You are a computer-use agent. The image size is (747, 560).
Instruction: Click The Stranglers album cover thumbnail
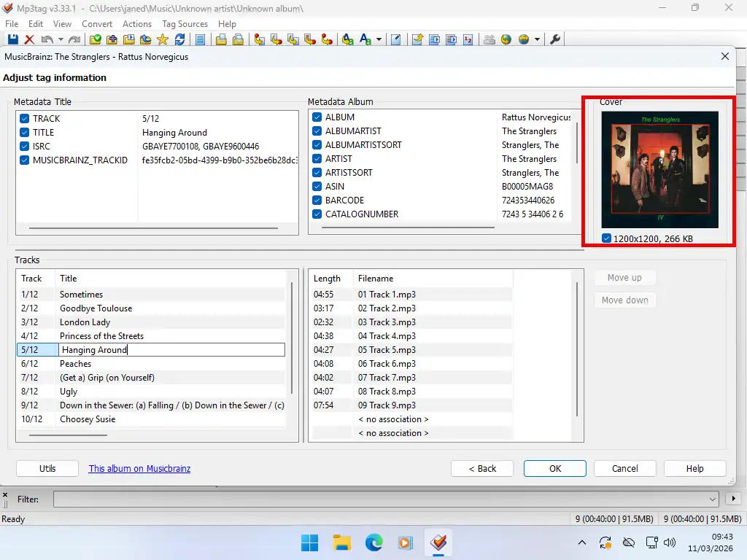659,169
